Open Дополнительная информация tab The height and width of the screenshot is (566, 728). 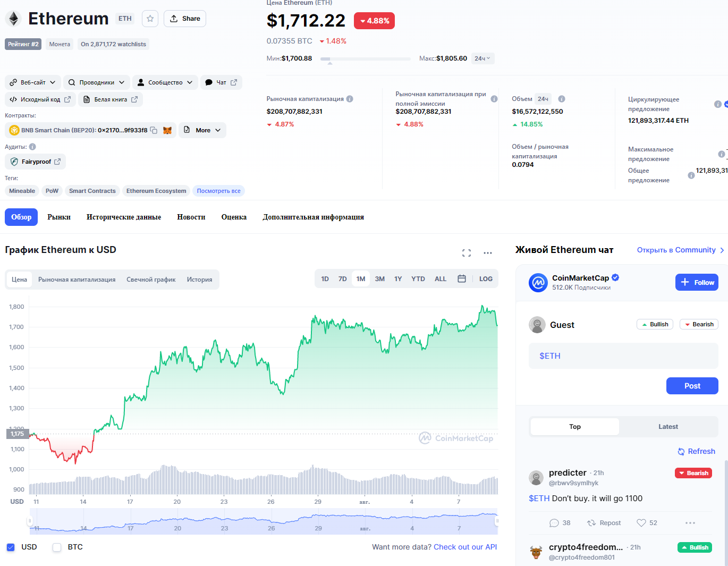pos(313,217)
